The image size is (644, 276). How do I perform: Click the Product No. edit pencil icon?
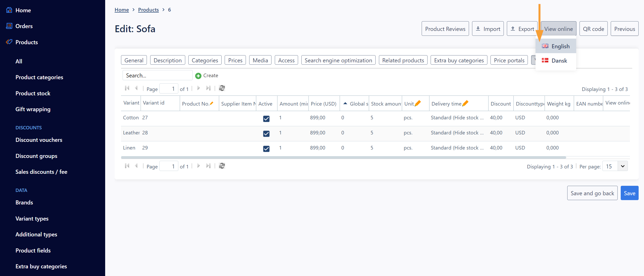pos(212,103)
